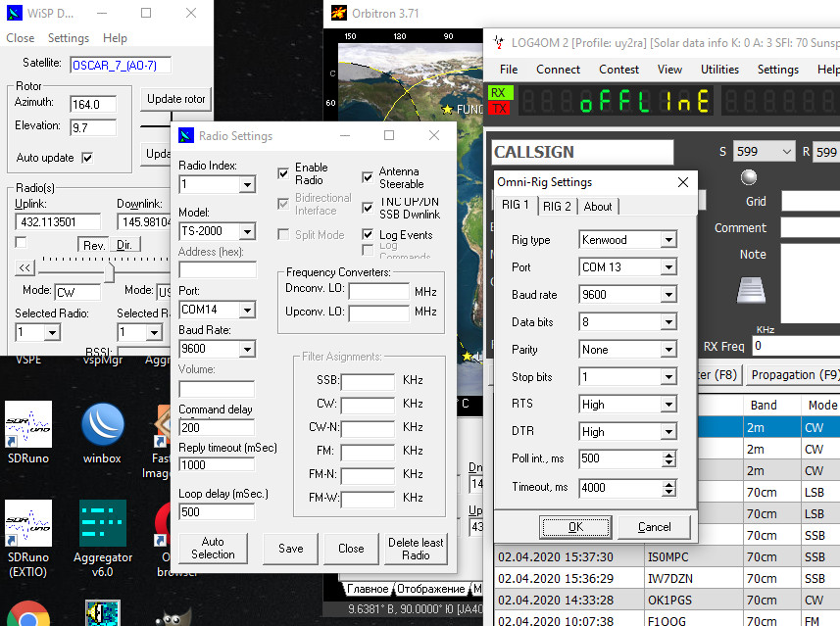The height and width of the screenshot is (626, 840).
Task: Launch the winbox desktop icon
Action: (x=102, y=432)
